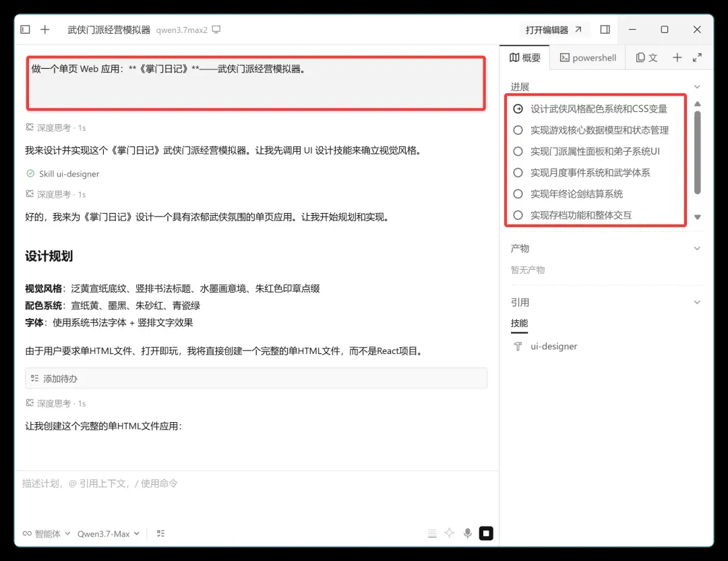The image size is (728, 561).
Task: Toggle circle for 实现游戏核心数据模型和状态管理
Action: point(518,130)
